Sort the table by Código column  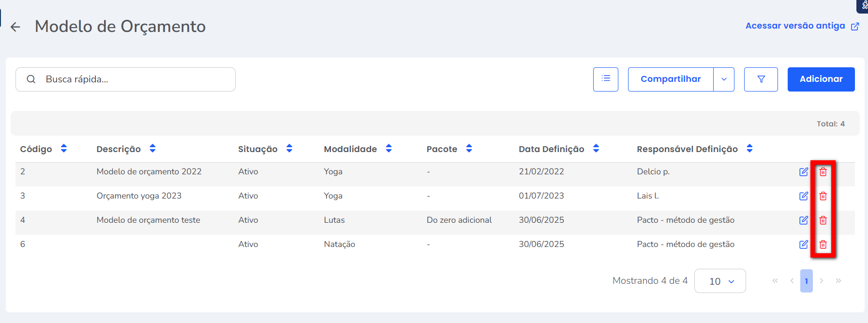click(x=63, y=149)
